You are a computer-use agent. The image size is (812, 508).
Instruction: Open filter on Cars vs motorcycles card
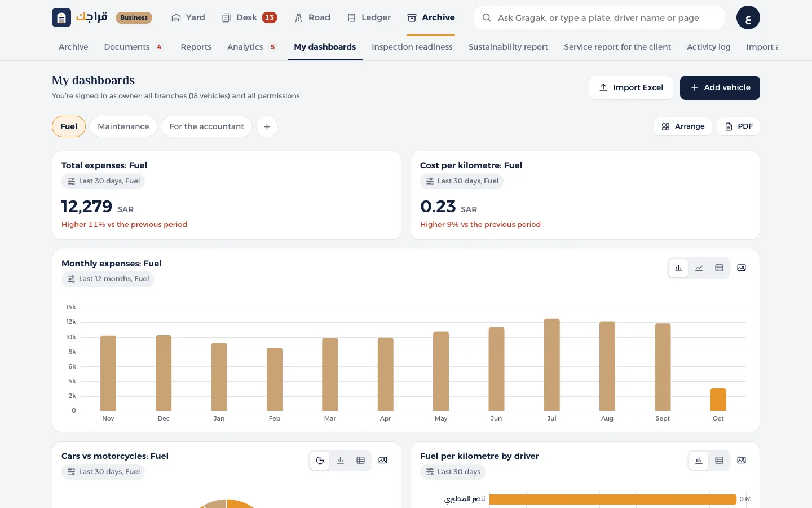[103, 472]
